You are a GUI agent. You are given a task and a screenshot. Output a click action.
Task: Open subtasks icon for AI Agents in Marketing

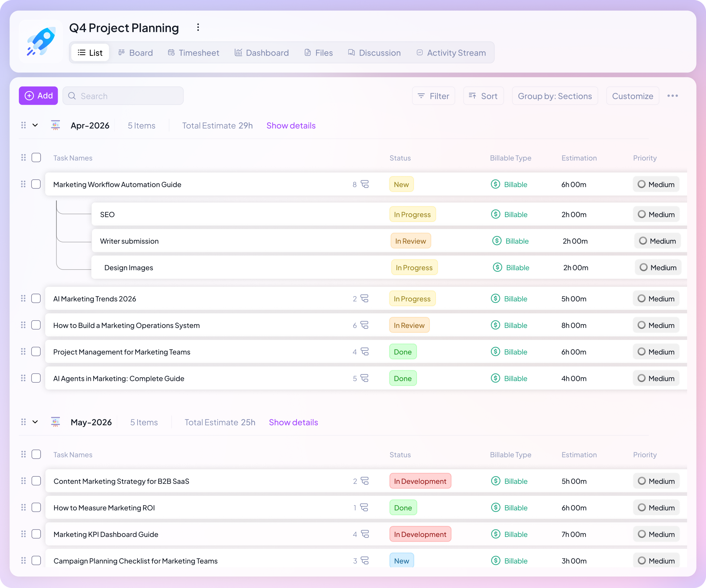click(x=365, y=378)
